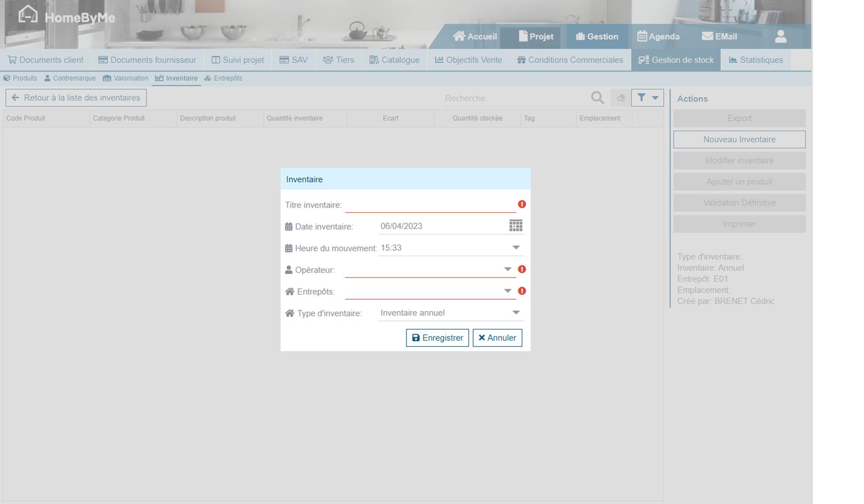Viewport: 864px width, 504px height.
Task: Click the HomeByMe logo
Action: coord(67,17)
